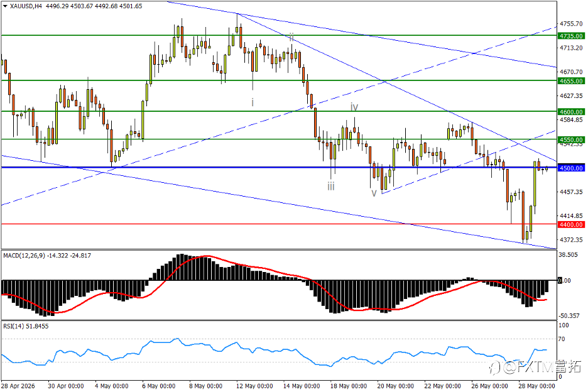Viewport: 588px width, 392px height.
Task: Click the 4627.35 price axis value
Action: click(x=571, y=95)
